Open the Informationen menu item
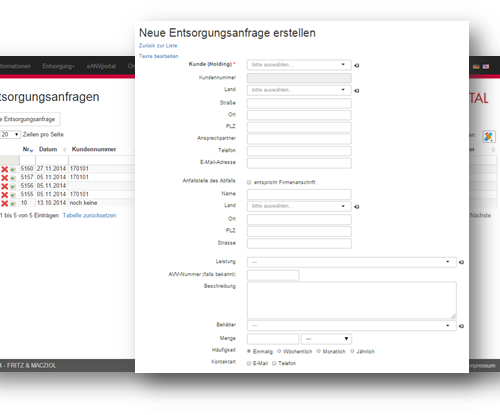500x415 pixels. 15,66
